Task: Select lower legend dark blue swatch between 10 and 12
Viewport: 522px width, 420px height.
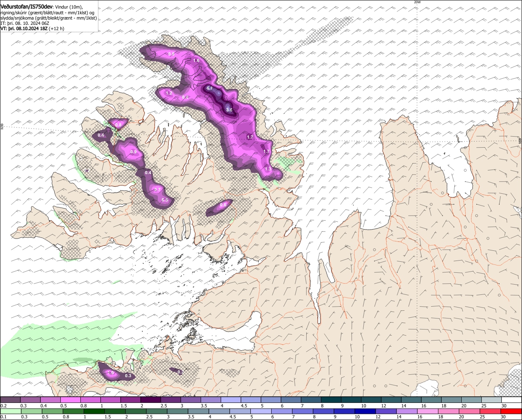Action: point(365,411)
